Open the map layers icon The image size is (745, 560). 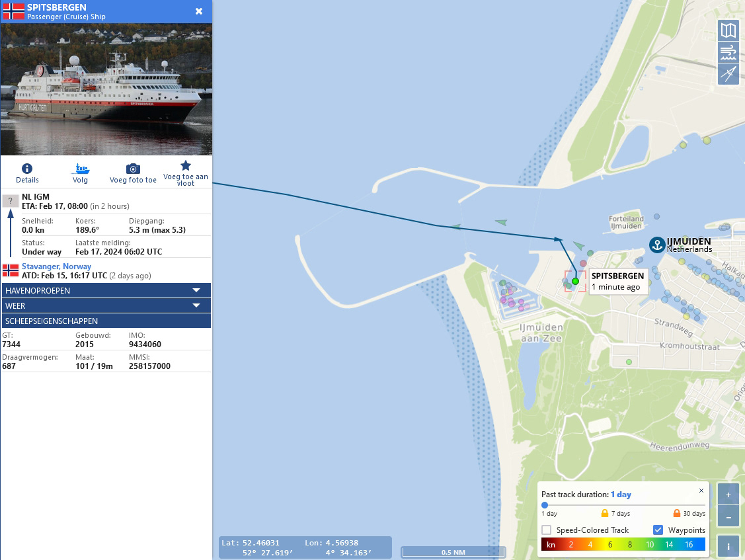(728, 30)
